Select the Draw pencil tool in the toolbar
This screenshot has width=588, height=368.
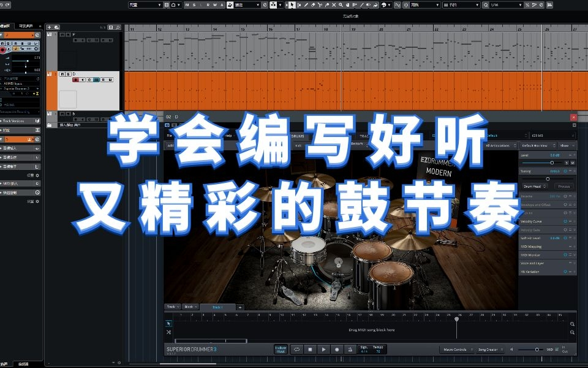coord(306,4)
